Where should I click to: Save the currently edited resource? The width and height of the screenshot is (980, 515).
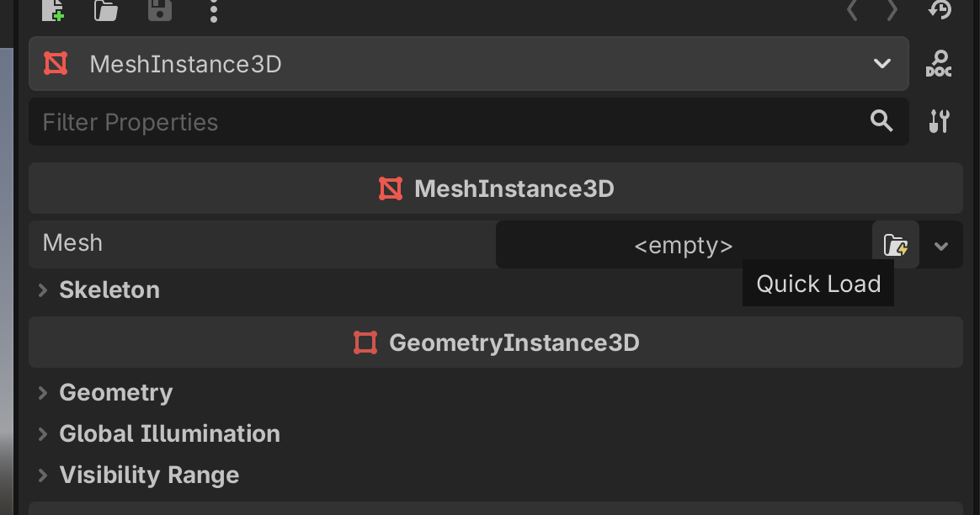(160, 10)
